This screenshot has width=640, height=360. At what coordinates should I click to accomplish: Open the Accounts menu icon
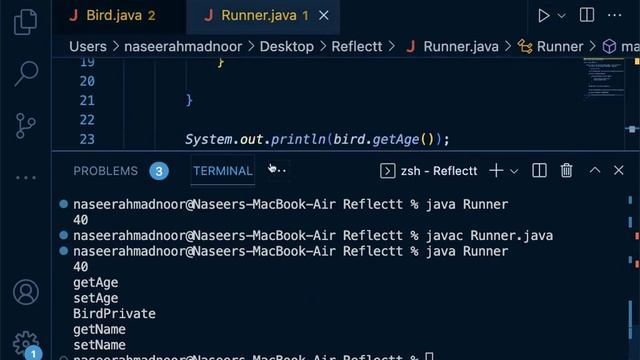click(x=26, y=292)
